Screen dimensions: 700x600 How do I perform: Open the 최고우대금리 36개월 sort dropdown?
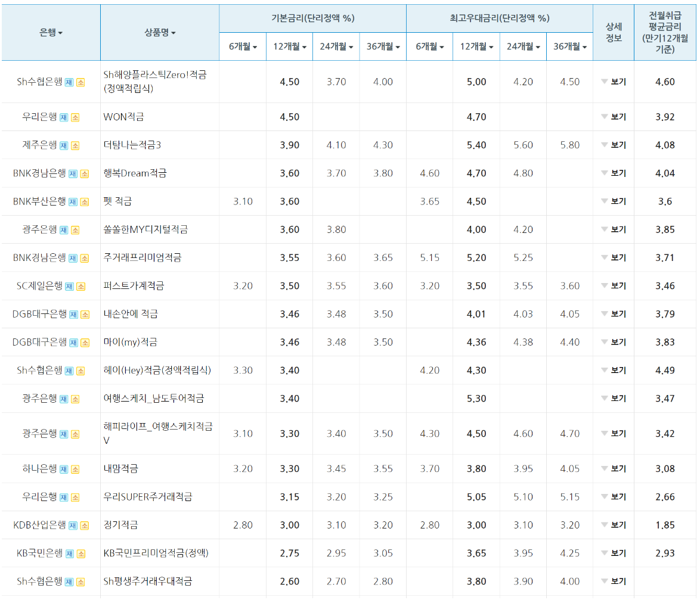tap(569, 46)
